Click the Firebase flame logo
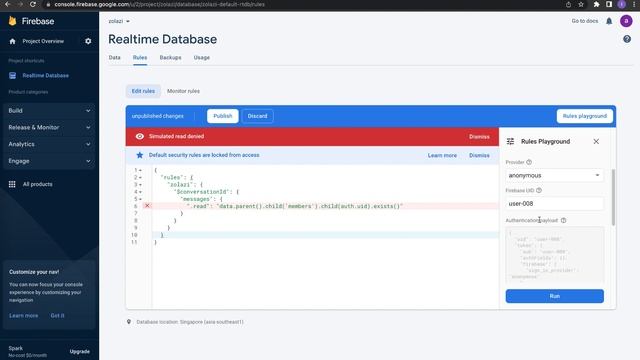 tap(13, 21)
